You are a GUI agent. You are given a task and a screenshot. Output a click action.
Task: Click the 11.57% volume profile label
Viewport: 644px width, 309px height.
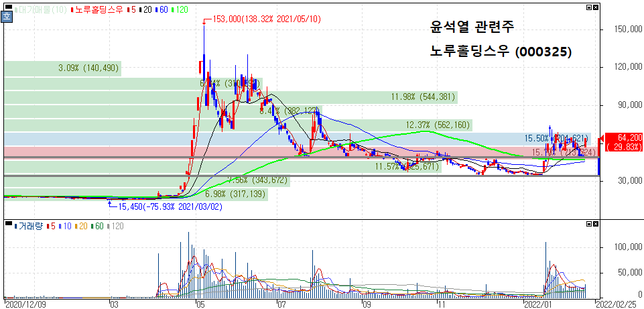click(x=408, y=166)
